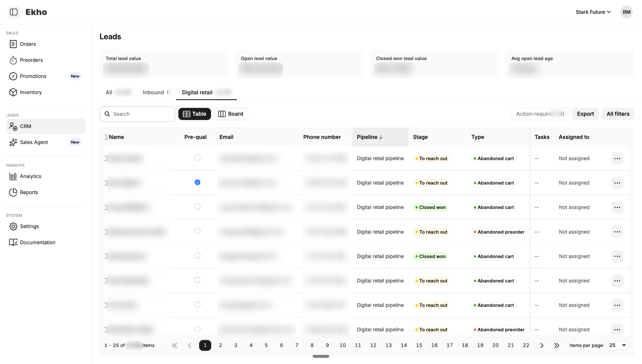This screenshot has height=364, width=642.
Task: Open actions for first Abandoned preorder row
Action: pos(617,232)
